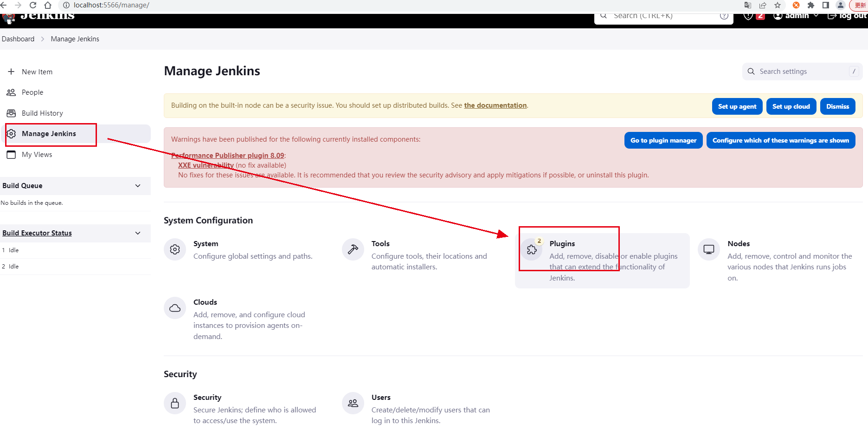This screenshot has height=431, width=868.
Task: Dismiss the built-in node warning
Action: point(837,106)
